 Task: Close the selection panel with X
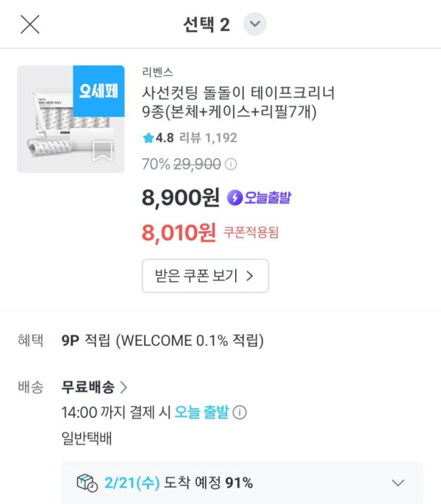[x=29, y=24]
